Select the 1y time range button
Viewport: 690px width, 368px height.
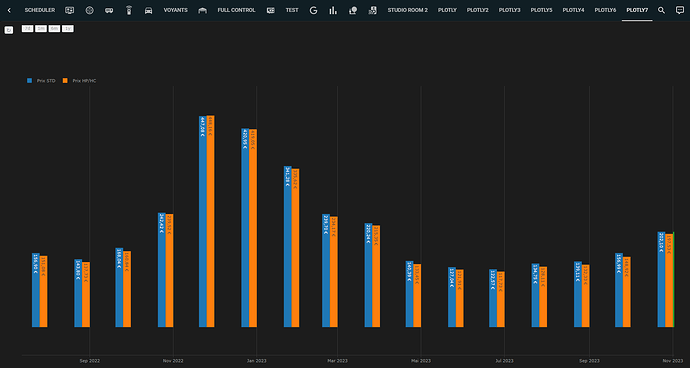pyautogui.click(x=68, y=29)
